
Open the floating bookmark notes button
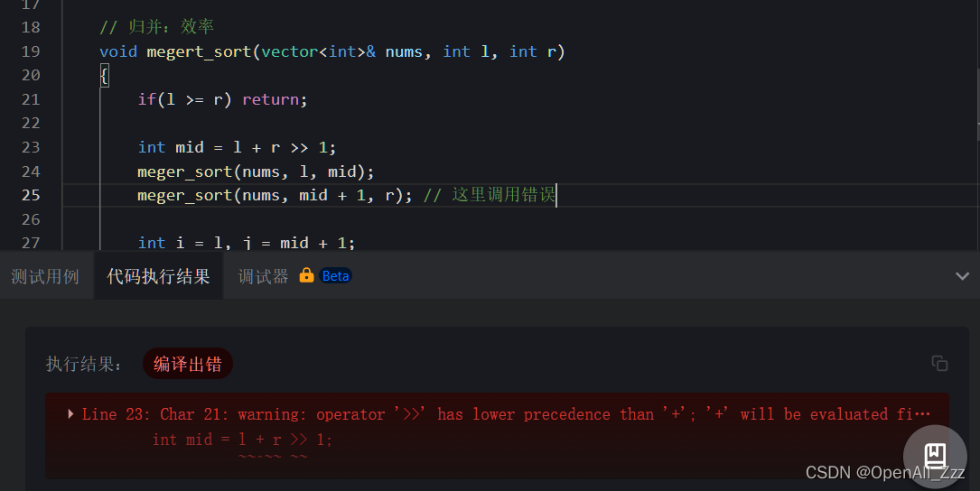click(935, 456)
